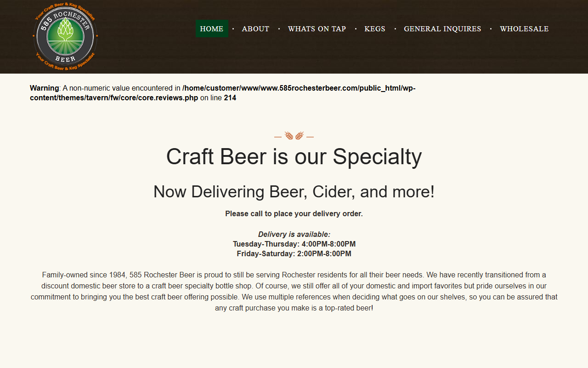The width and height of the screenshot is (588, 368).
Task: Click "Please call to place your delivery order."
Action: coord(294,214)
